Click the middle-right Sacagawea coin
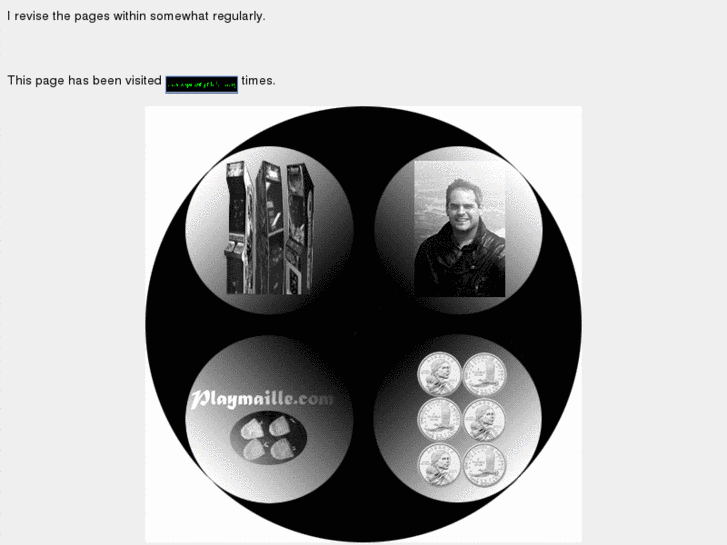This screenshot has height=545, width=727. 485,419
